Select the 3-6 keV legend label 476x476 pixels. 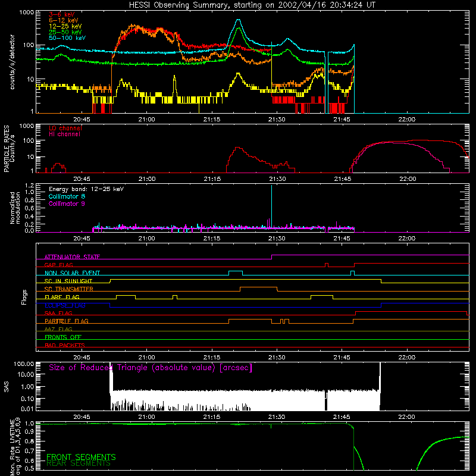[x=62, y=14]
